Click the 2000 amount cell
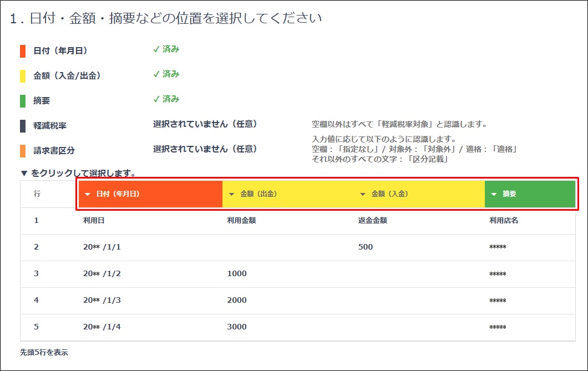The height and width of the screenshot is (371, 588). coord(237,300)
